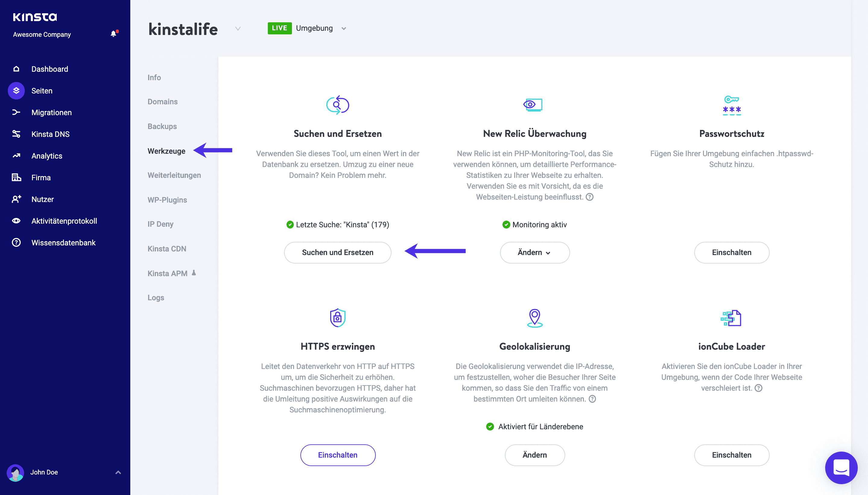This screenshot has width=868, height=495.
Task: Click the Wissensdatenbank sidebar link
Action: [64, 242]
